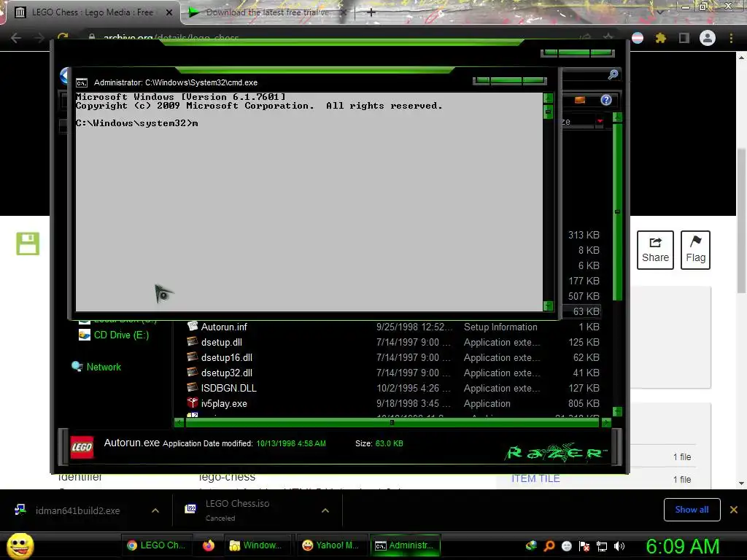
Task: Click Size value 63.0 KB in details pane
Action: [x=389, y=443]
